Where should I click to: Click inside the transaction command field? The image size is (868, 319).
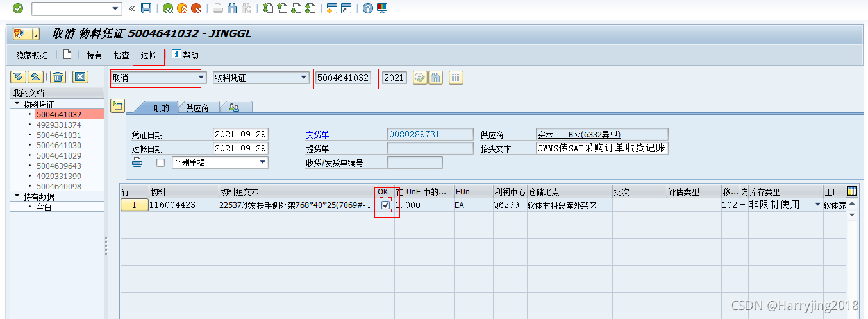pos(71,8)
